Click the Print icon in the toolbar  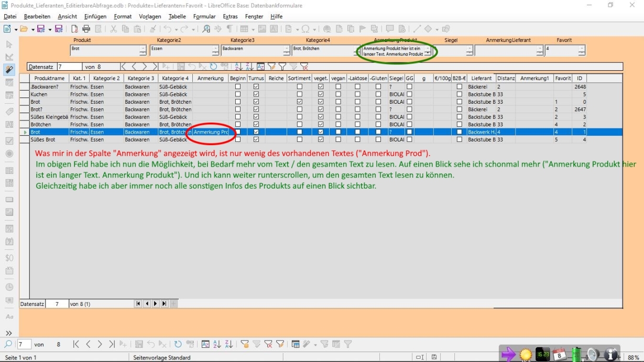pyautogui.click(x=86, y=29)
